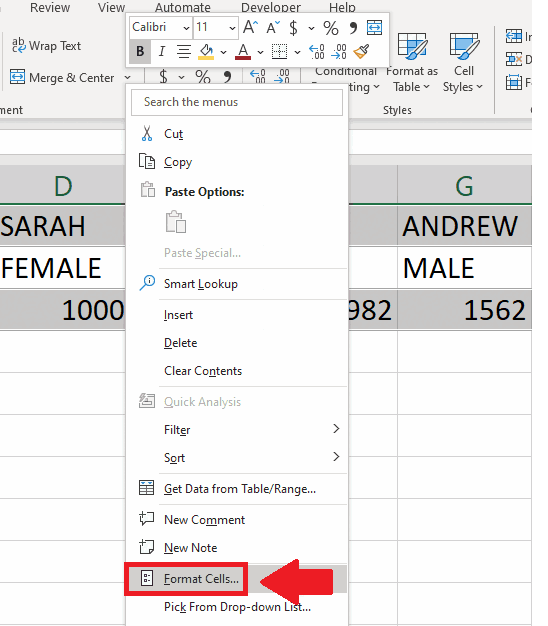Image resolution: width=548 pixels, height=626 pixels.
Task: Open the View ribbon tab
Action: pyautogui.click(x=111, y=7)
